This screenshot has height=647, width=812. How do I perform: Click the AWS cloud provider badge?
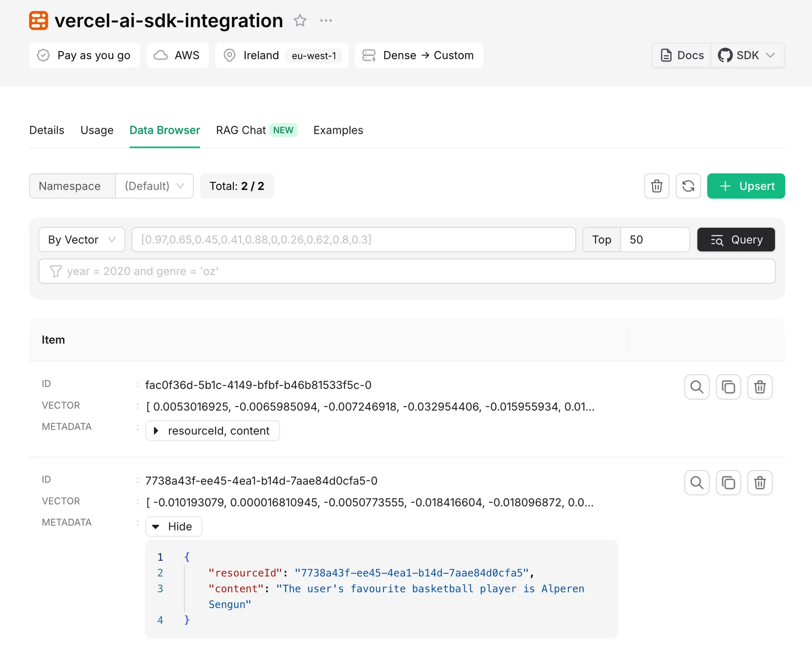point(178,55)
